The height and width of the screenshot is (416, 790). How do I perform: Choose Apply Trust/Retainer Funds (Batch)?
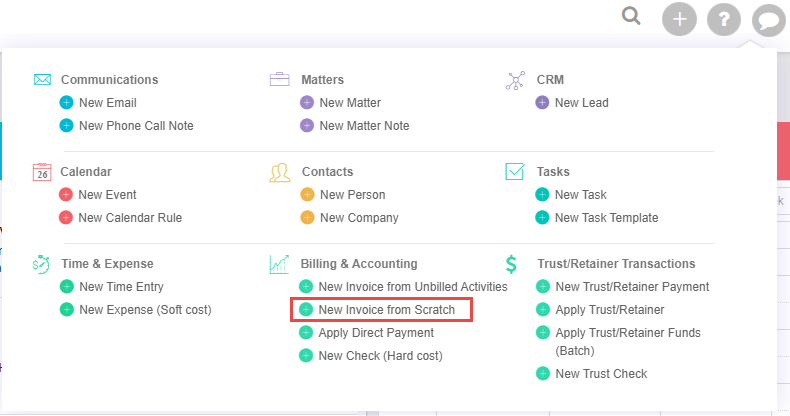(628, 341)
